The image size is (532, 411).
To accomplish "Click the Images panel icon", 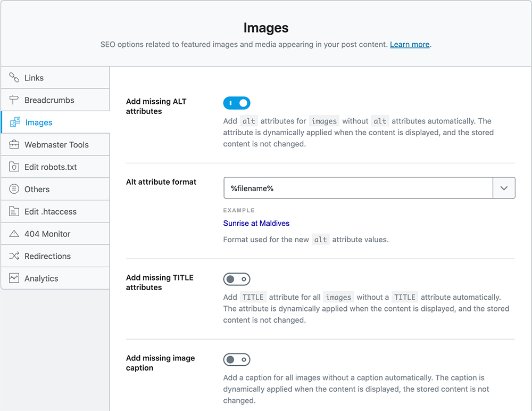I will point(15,122).
